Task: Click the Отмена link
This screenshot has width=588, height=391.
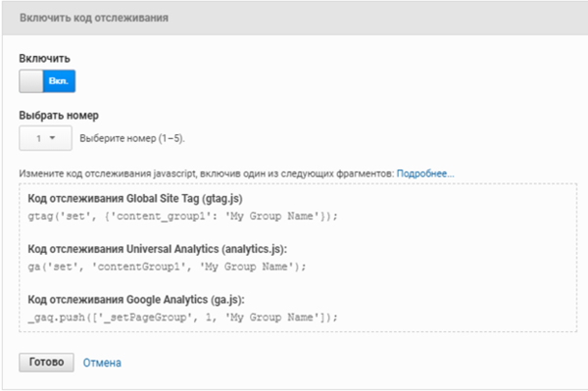Action: tap(102, 363)
